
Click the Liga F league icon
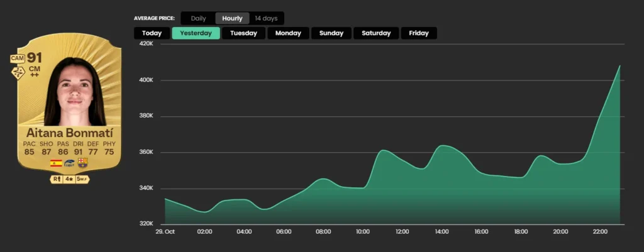click(70, 163)
